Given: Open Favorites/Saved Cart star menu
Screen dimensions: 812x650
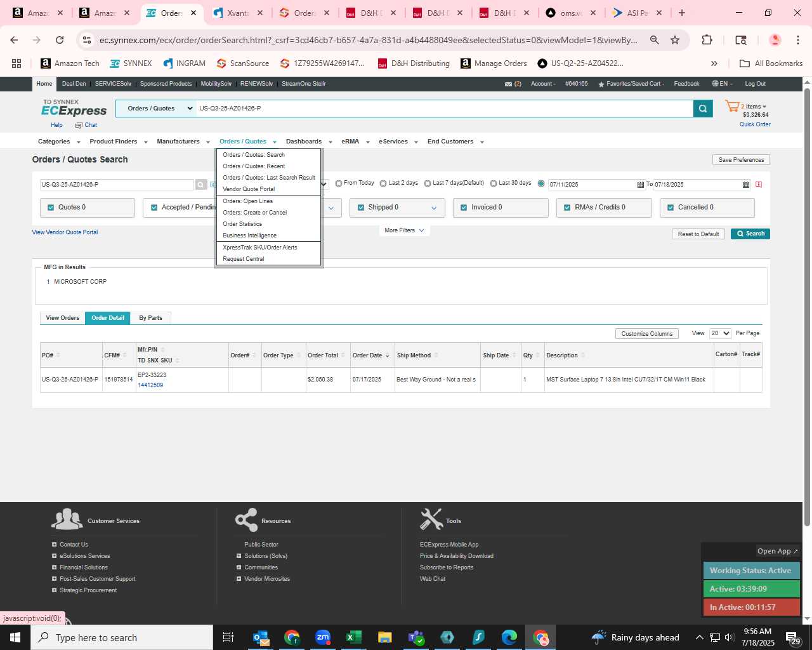Looking at the screenshot, I should coord(631,84).
